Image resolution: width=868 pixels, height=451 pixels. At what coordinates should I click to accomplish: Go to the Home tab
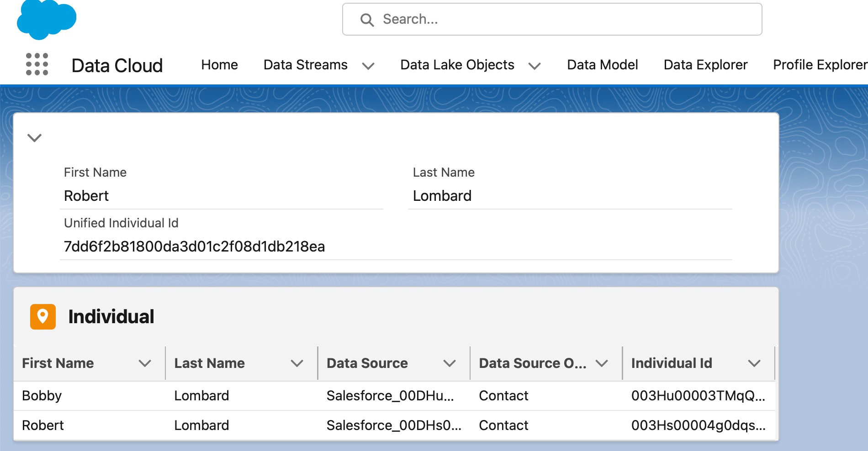219,65
